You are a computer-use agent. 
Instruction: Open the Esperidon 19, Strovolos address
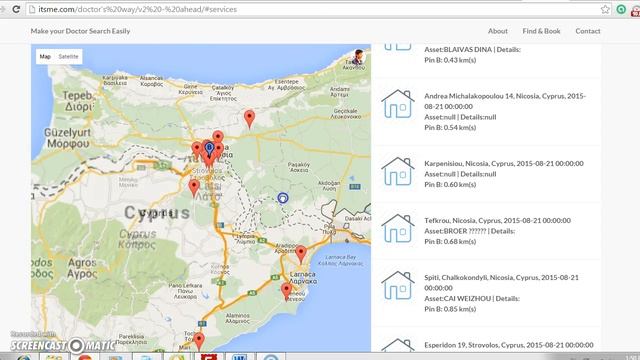click(x=509, y=345)
